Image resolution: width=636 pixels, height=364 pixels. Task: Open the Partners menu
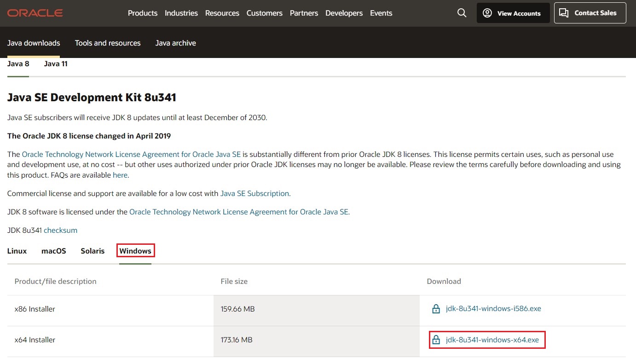coord(304,13)
